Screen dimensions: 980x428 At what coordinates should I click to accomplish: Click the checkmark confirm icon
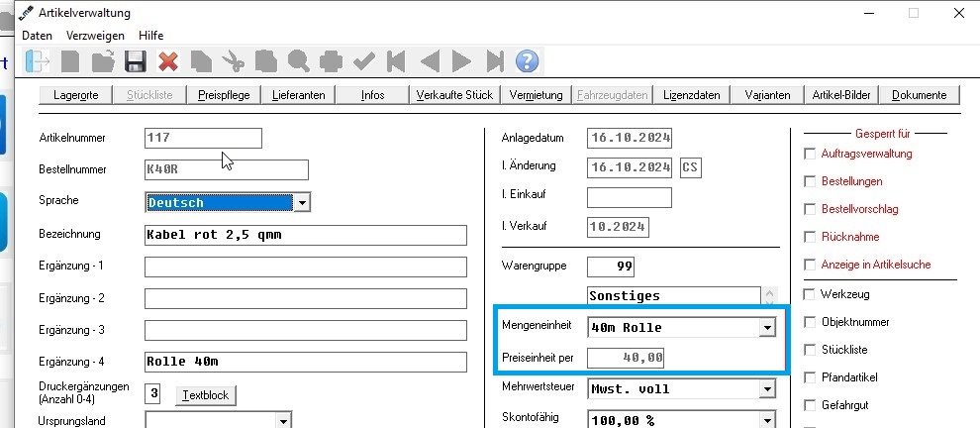point(363,61)
